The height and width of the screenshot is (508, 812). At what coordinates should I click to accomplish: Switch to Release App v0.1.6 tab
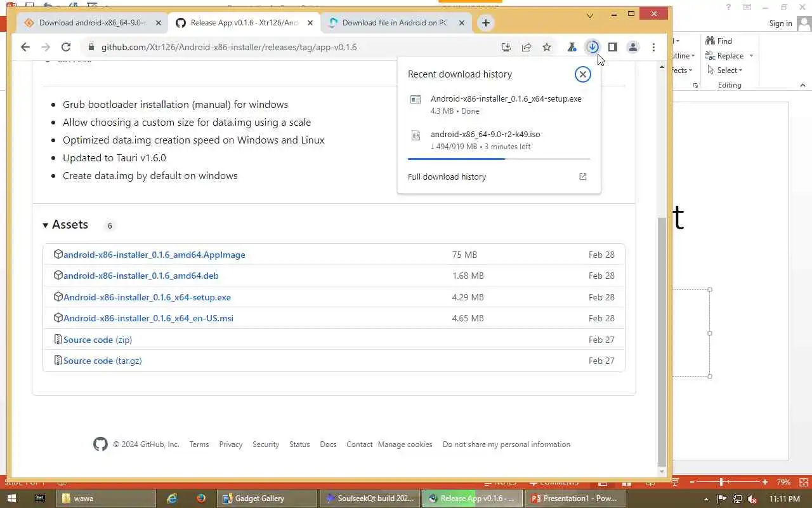coord(244,23)
